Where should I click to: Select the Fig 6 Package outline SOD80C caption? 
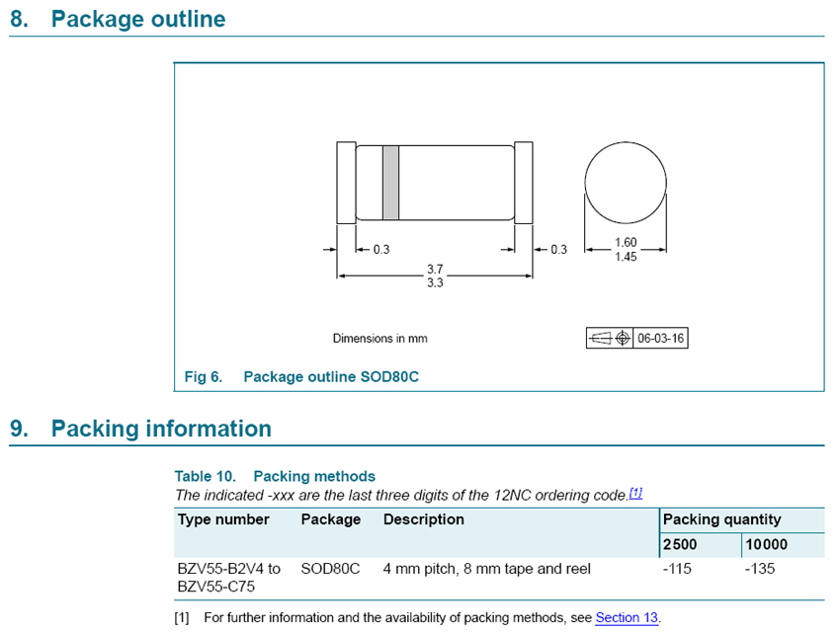(x=301, y=377)
